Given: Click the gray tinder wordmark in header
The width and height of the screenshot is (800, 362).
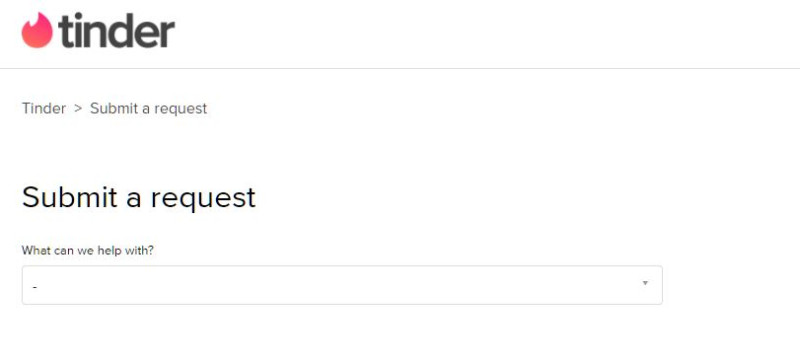Looking at the screenshot, I should tap(117, 31).
